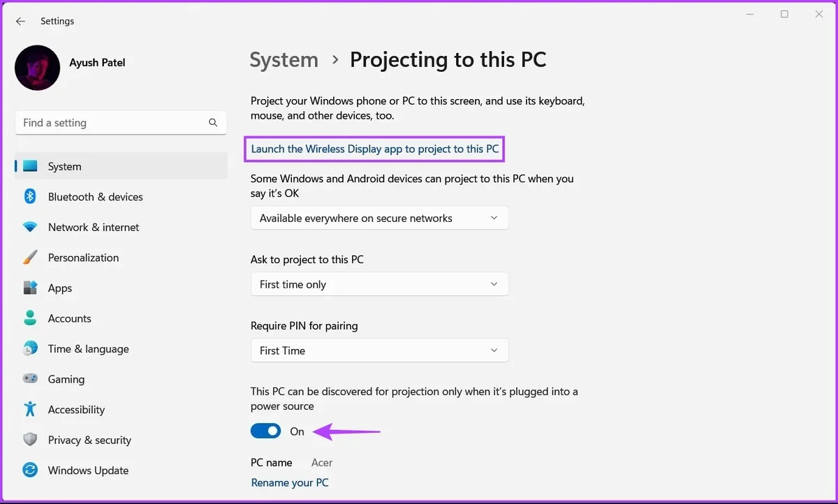Click the Network & internet wifi icon
This screenshot has height=504, width=838.
coord(30,228)
